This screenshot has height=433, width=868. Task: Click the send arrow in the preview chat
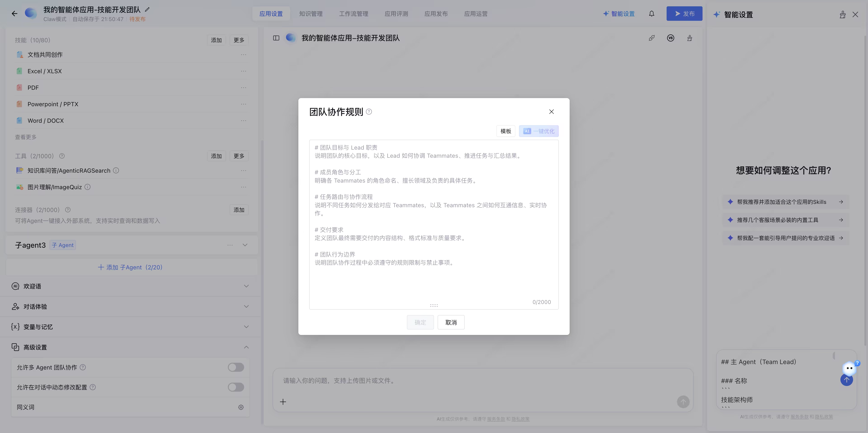[x=683, y=402]
